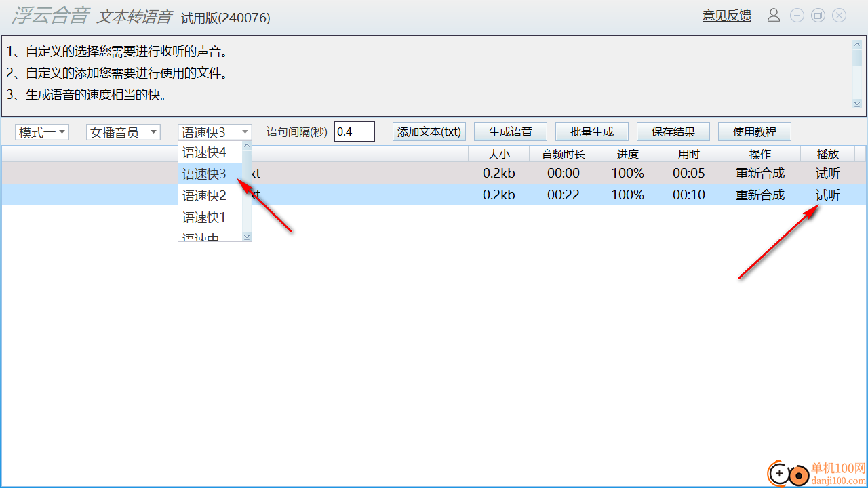This screenshot has width=868, height=488.
Task: Maximize the 浮云合音 window
Action: click(x=818, y=15)
